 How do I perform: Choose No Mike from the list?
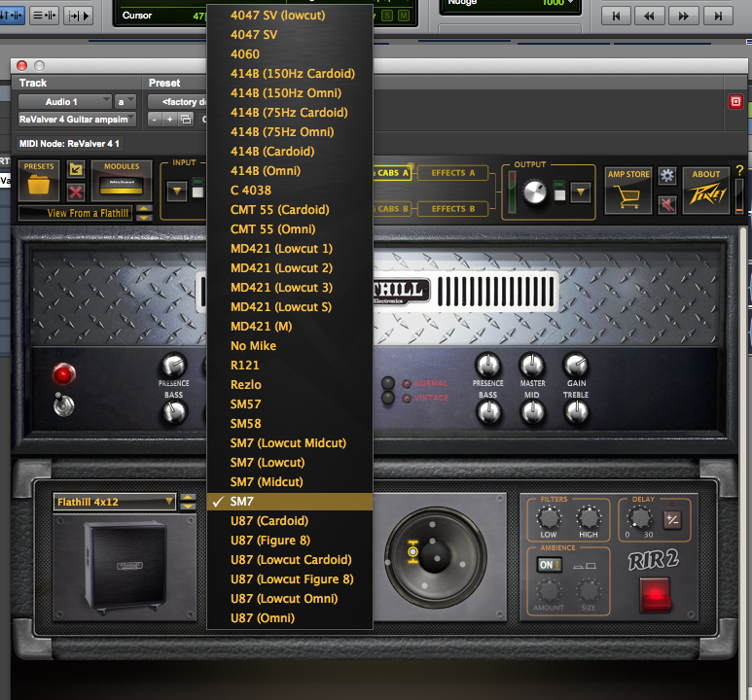(x=290, y=346)
